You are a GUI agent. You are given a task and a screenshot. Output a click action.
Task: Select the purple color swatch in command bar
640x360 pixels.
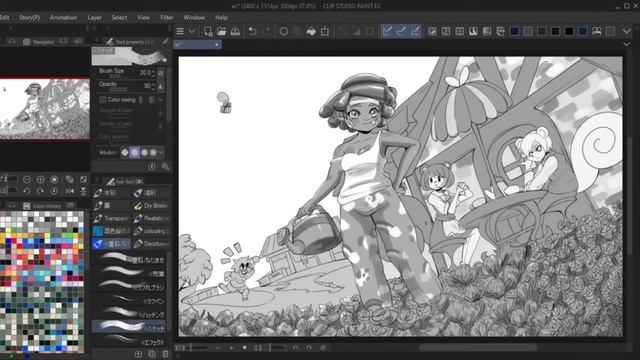(x=515, y=31)
